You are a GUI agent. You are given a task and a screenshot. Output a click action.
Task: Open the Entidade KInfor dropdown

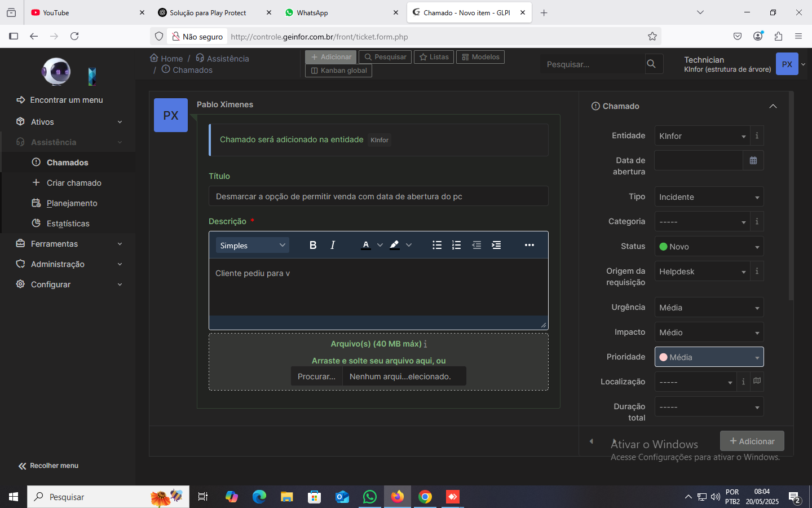coord(703,136)
